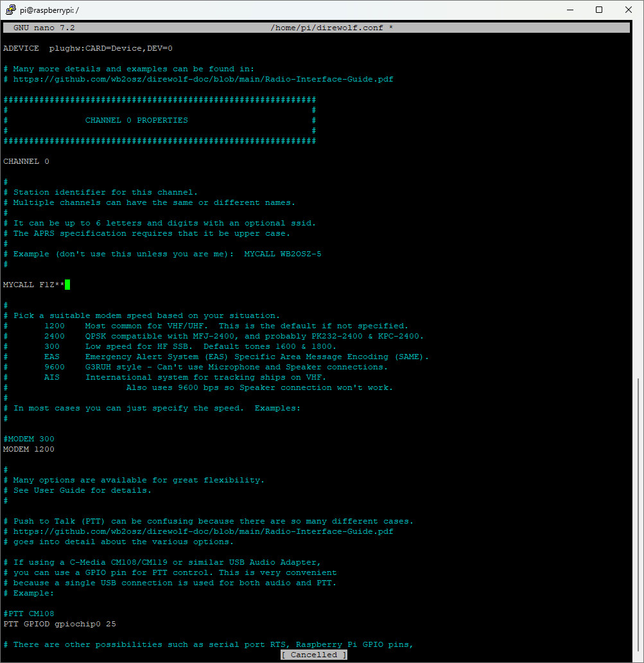Click the CHANNEL 0 PROPERTIES banner heading
The height and width of the screenshot is (663, 644).
coord(137,120)
